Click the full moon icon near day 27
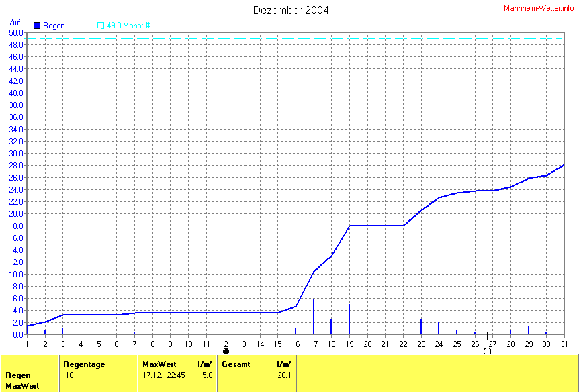This screenshot has width=579, height=392. [487, 351]
